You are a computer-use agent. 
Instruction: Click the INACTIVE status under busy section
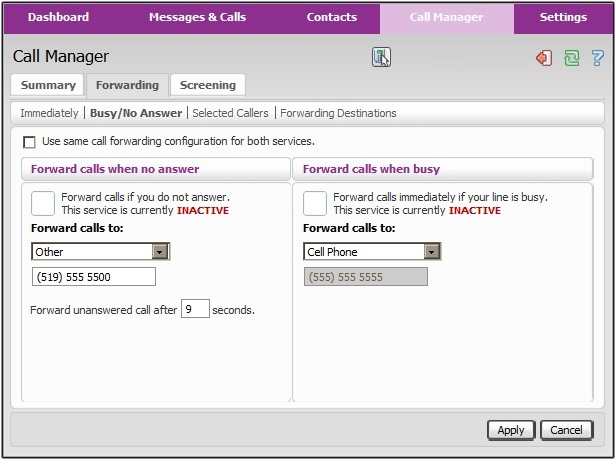[475, 211]
